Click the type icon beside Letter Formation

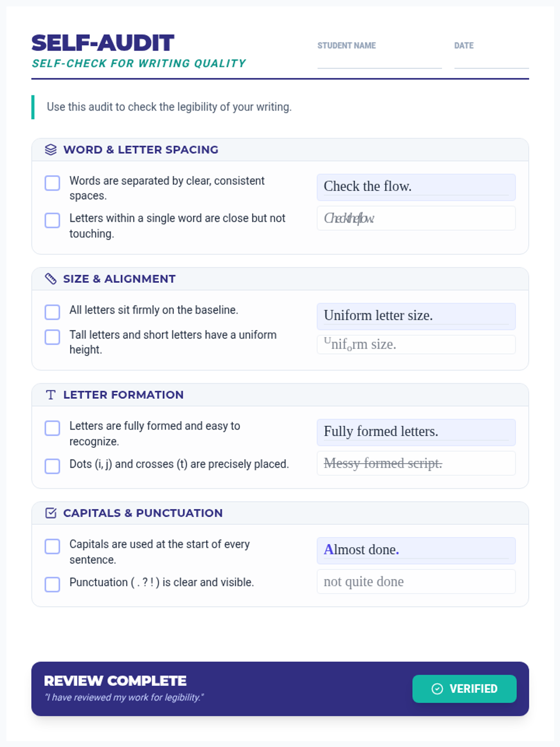[51, 395]
